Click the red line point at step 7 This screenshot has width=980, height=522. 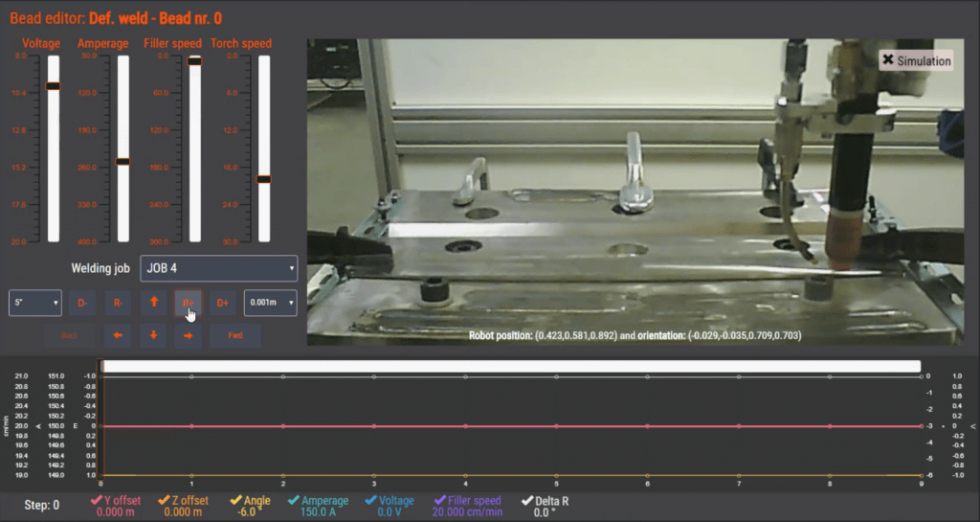coord(739,426)
